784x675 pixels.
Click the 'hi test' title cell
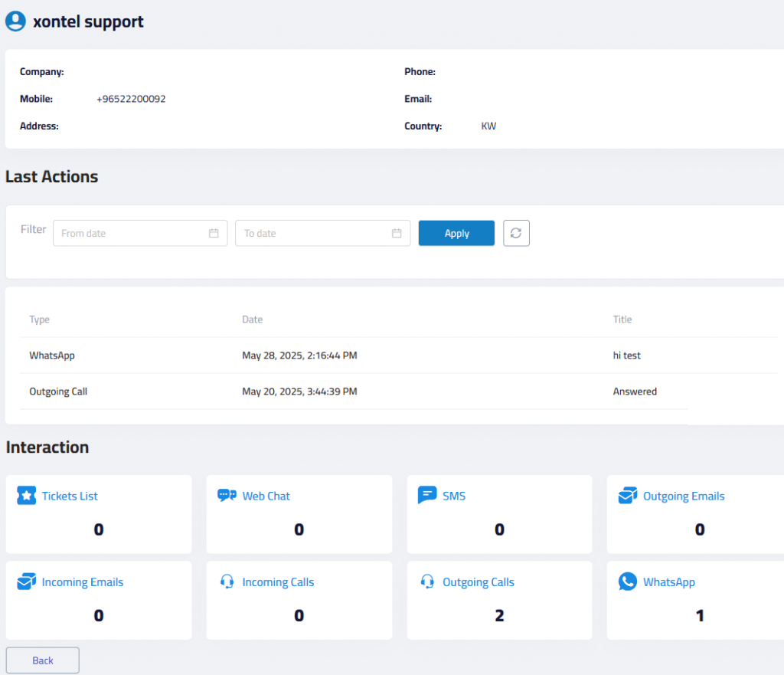pyautogui.click(x=626, y=356)
